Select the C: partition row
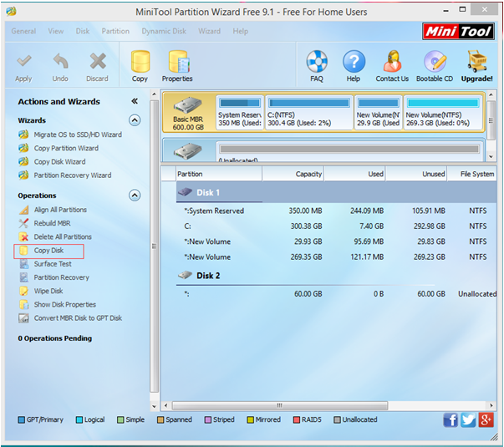Image resolution: width=504 pixels, height=447 pixels. (x=336, y=226)
